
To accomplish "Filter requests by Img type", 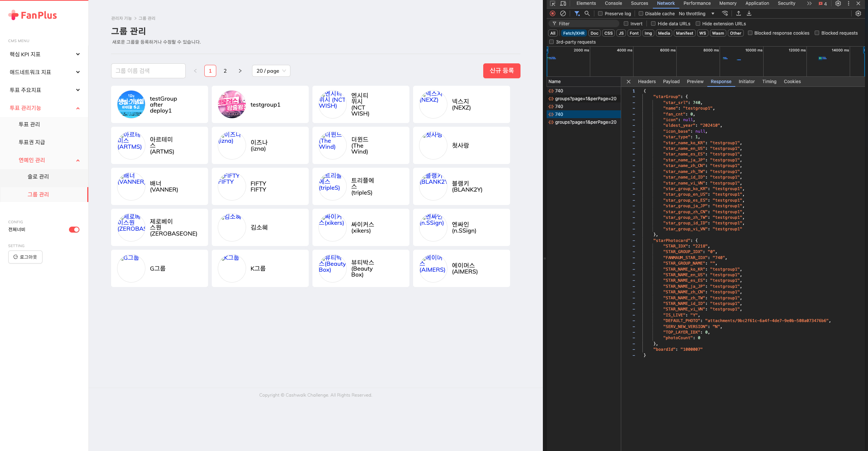I will pyautogui.click(x=648, y=33).
